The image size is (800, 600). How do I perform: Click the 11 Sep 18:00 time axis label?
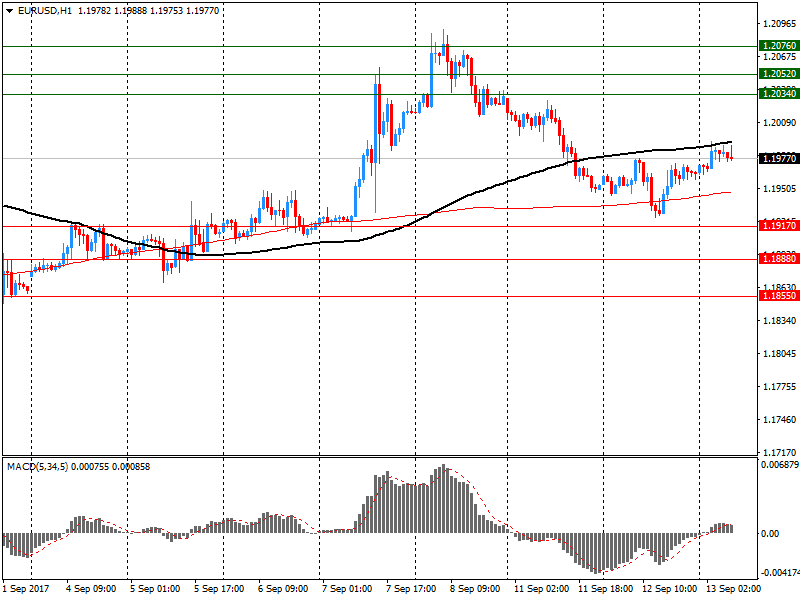606,589
